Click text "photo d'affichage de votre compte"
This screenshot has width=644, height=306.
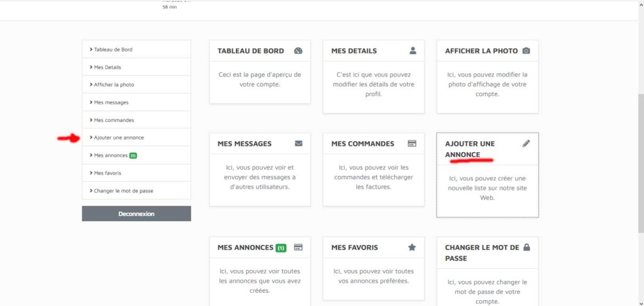[487, 89]
